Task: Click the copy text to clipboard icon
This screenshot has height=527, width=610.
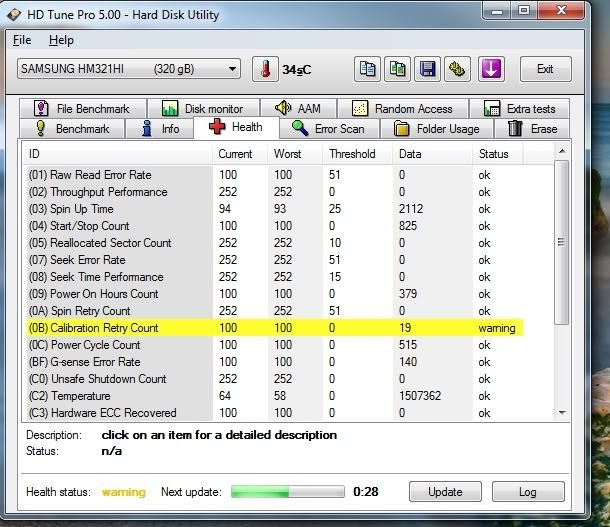Action: coord(367,69)
